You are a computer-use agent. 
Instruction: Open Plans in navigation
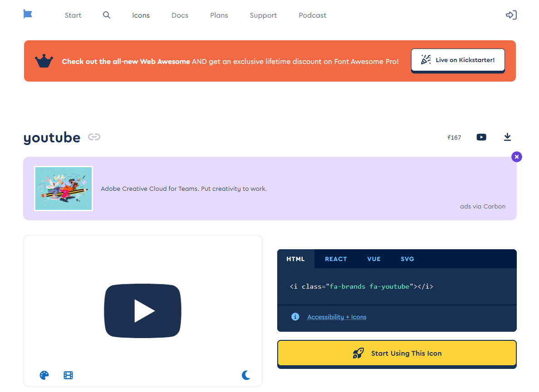tap(219, 15)
